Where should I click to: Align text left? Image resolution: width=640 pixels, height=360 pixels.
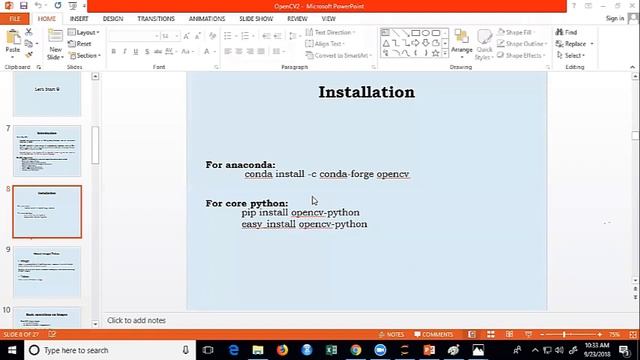[x=228, y=51]
